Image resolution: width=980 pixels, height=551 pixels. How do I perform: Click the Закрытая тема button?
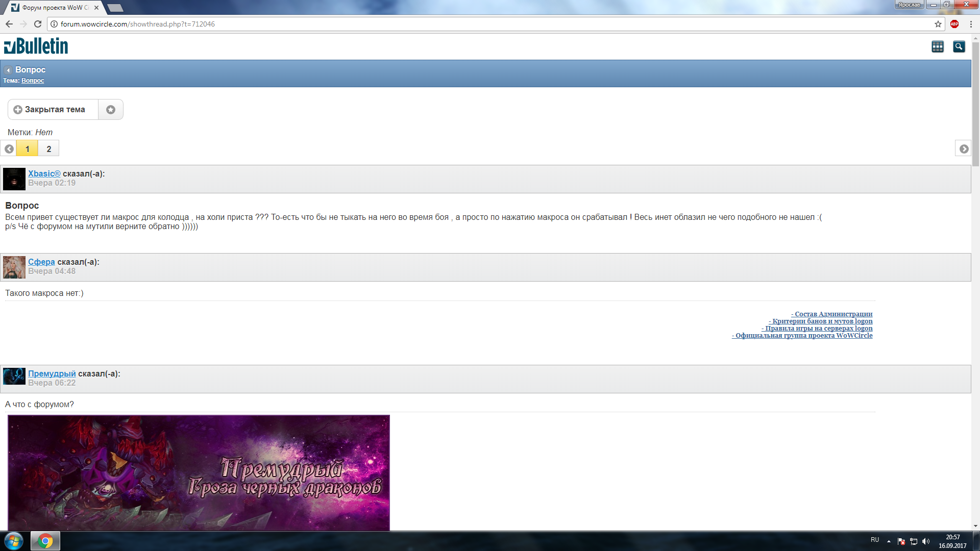[x=53, y=110]
